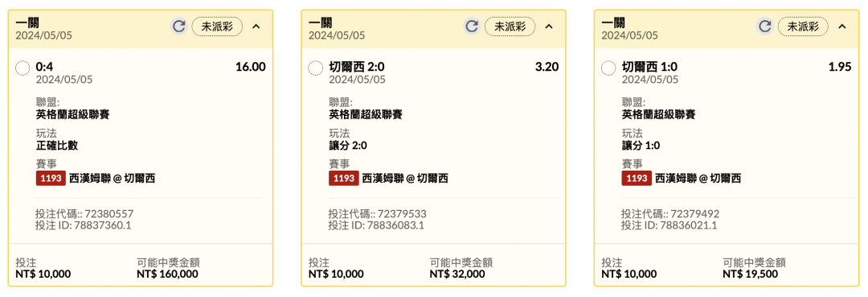Collapse the 0:4 bet card with chevron
Image resolution: width=868 pixels, height=297 pixels.
(x=256, y=26)
